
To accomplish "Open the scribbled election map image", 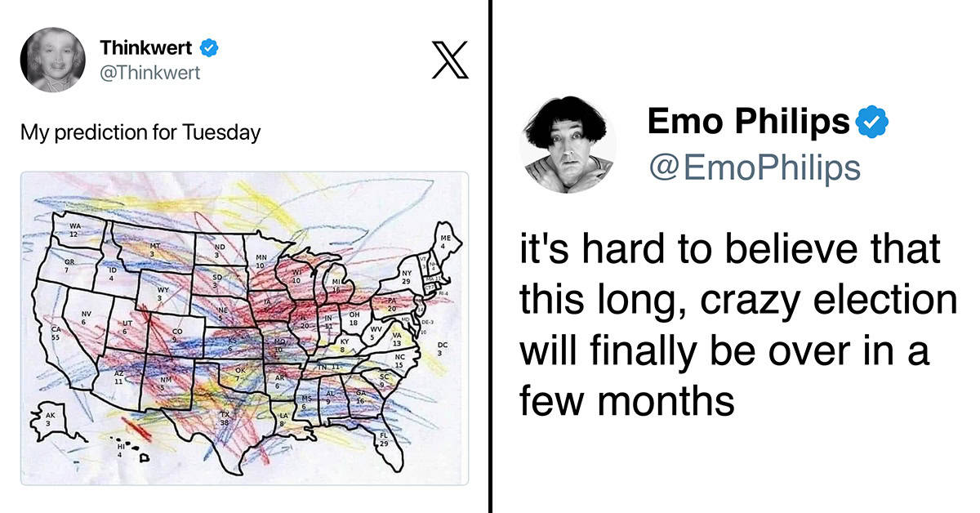I will [x=244, y=328].
